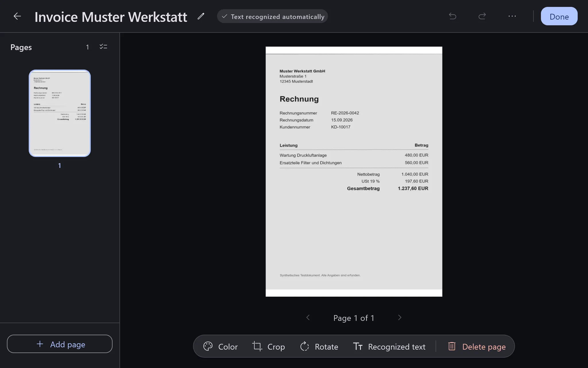The image size is (588, 368).
Task: Open the Color filter tool
Action: (x=220, y=346)
